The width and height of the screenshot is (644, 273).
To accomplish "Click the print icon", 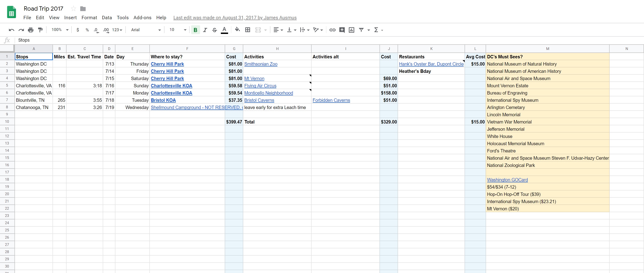I will pyautogui.click(x=31, y=30).
